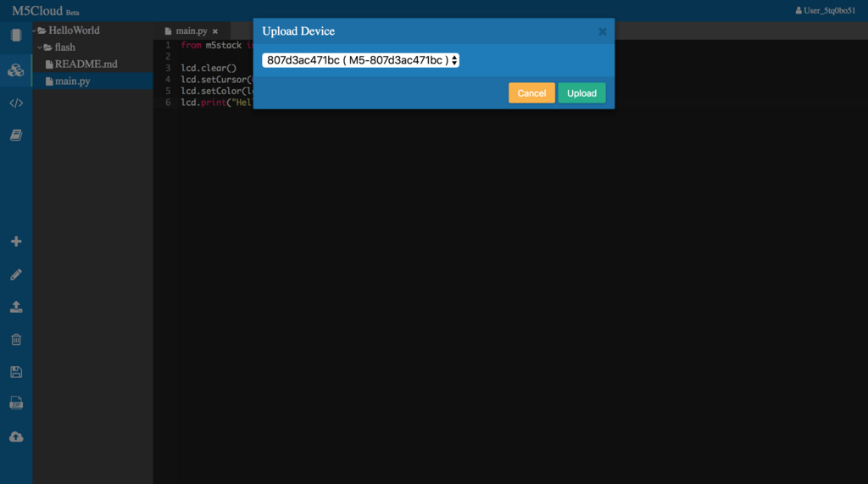Close the main.py tab with its x
This screenshot has width=868, height=484.
215,31
